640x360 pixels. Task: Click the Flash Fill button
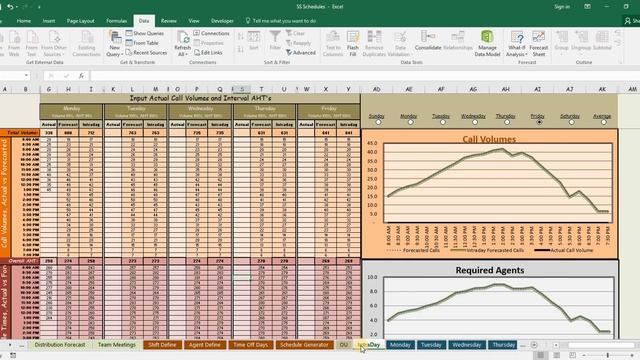click(x=353, y=43)
